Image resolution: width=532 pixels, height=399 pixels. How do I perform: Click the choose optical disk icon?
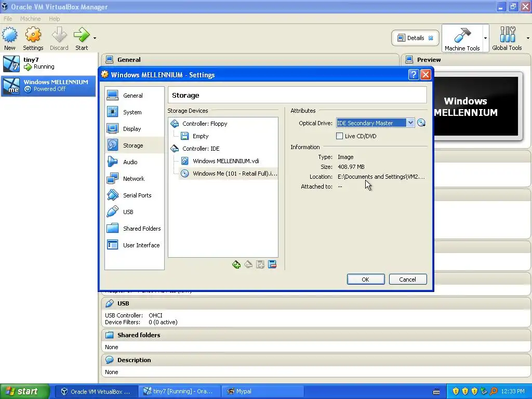(x=421, y=123)
